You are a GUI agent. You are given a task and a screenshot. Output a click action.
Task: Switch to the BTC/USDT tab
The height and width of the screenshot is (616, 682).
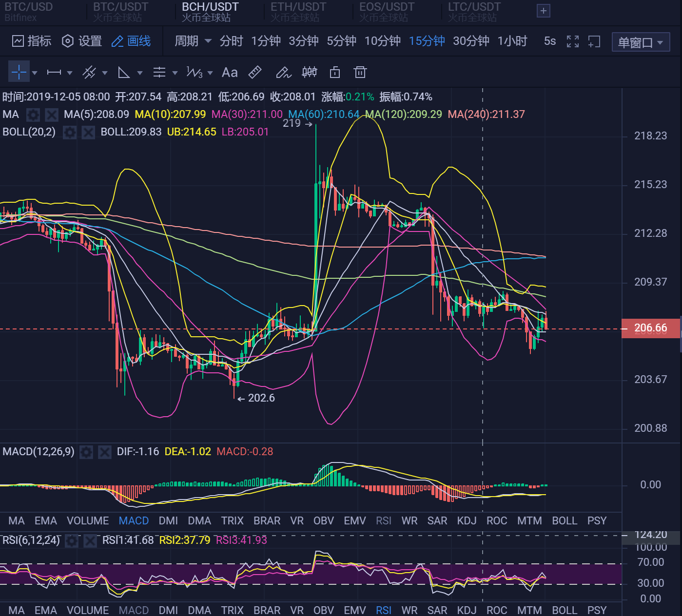(x=120, y=12)
